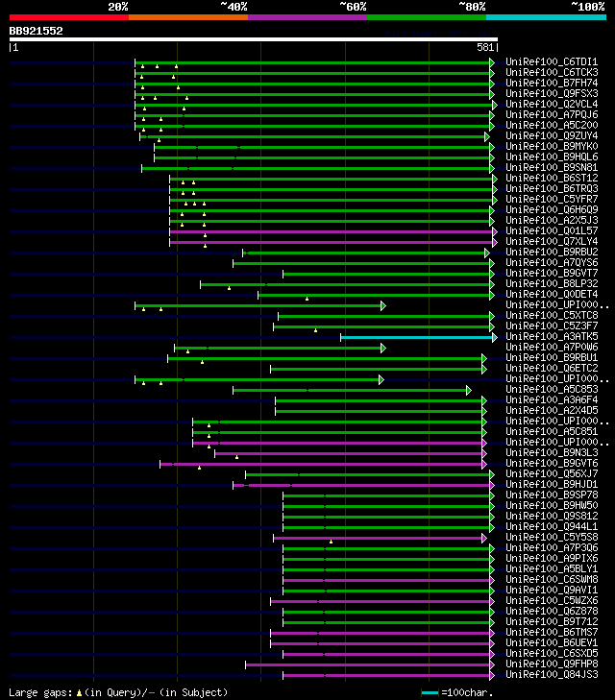Select the UniRef100_B9N3L3 hit
Image resolution: width=615 pixels, height=700 pixels.
552,452
